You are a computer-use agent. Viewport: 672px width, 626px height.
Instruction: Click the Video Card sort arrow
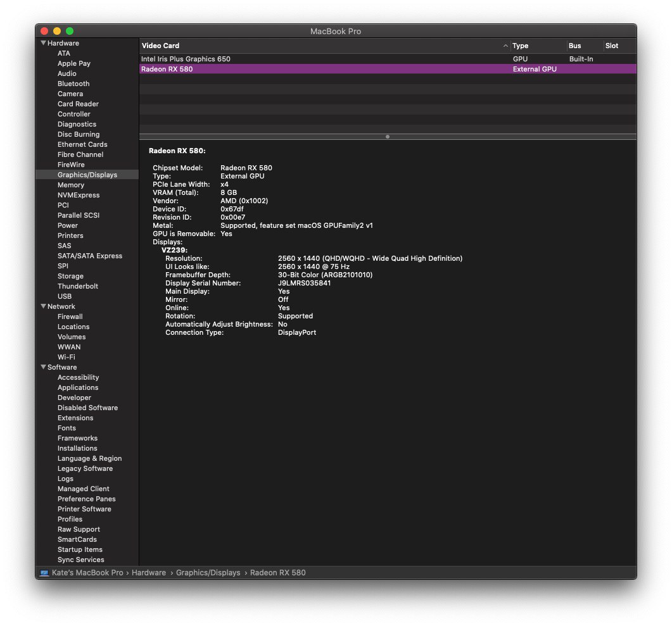click(505, 46)
